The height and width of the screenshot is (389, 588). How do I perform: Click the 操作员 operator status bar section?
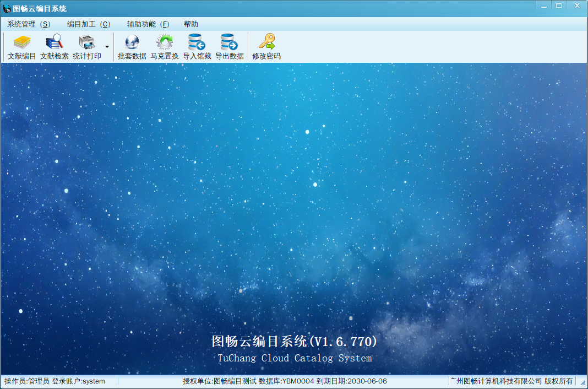click(x=55, y=381)
